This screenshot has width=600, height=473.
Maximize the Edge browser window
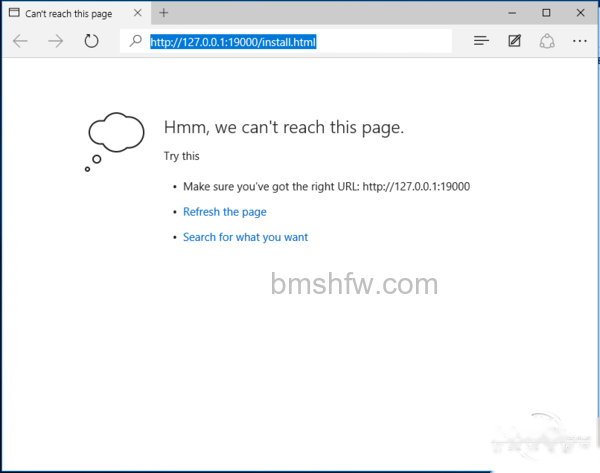click(x=546, y=13)
